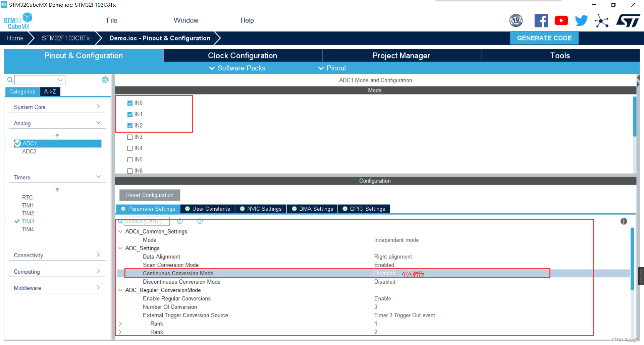The width and height of the screenshot is (644, 345).
Task: Switch to A->Z sorting tab
Action: [50, 91]
